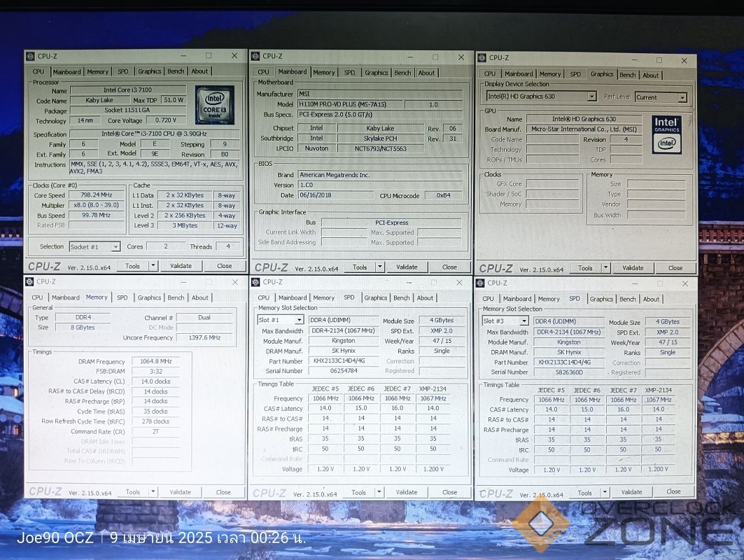Click the H110M PRO-VD PLUS model field
This screenshot has width=744, height=560.
click(350, 104)
